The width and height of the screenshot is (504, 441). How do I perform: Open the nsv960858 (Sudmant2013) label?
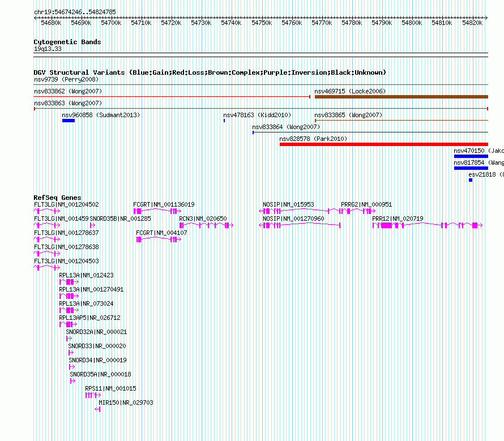click(x=101, y=115)
